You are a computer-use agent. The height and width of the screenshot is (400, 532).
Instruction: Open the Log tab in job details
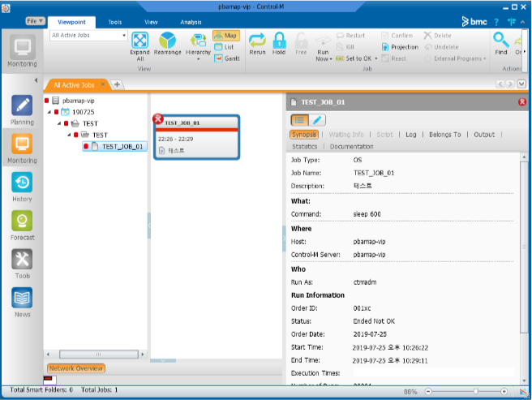410,135
